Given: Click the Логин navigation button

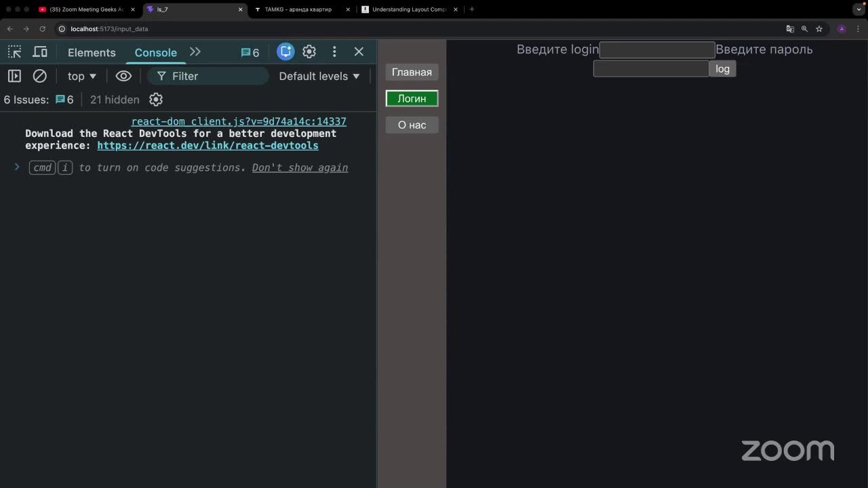Looking at the screenshot, I should (412, 98).
